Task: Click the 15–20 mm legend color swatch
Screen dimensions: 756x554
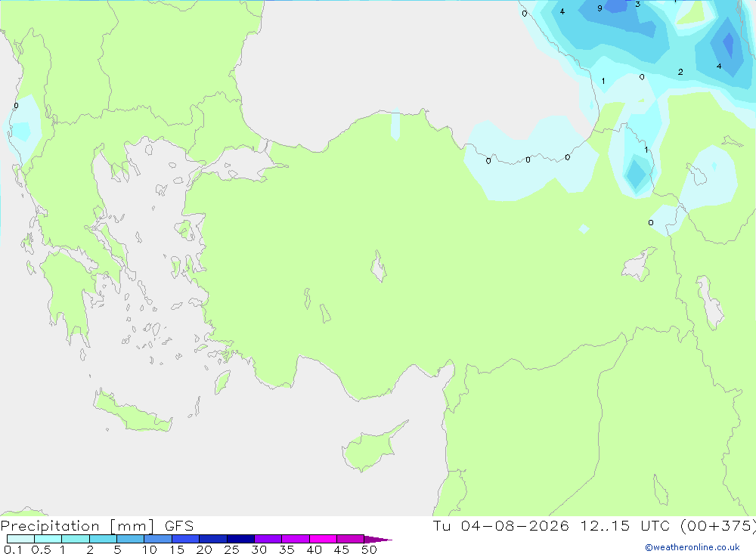Action: pyautogui.click(x=186, y=539)
